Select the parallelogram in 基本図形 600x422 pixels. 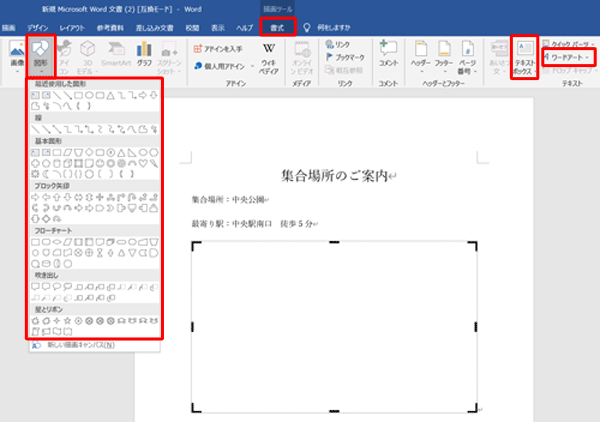[x=68, y=152]
